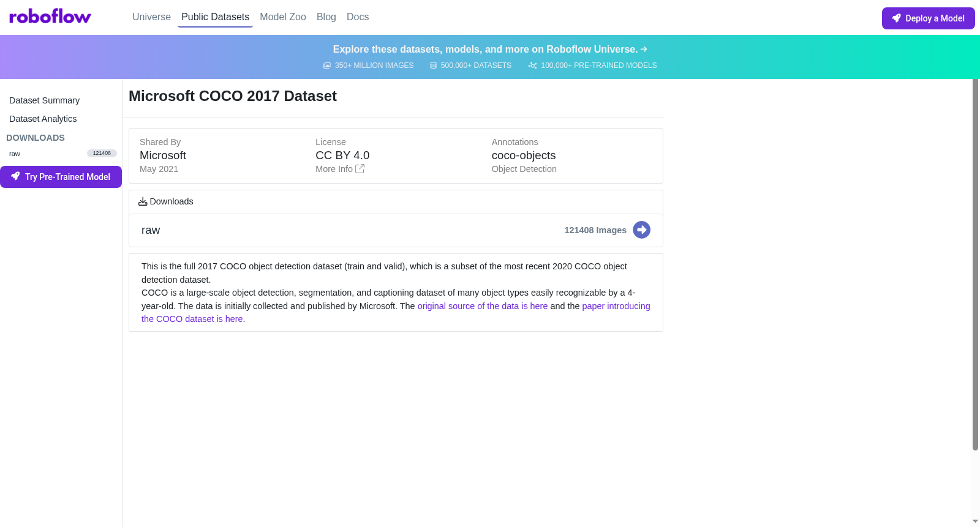
Task: Open Dataset Summary in sidebar
Action: point(44,100)
